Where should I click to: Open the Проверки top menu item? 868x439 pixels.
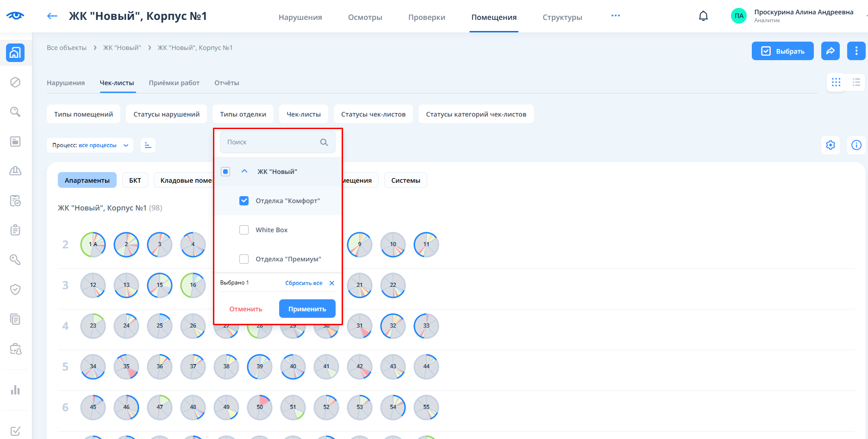[426, 17]
